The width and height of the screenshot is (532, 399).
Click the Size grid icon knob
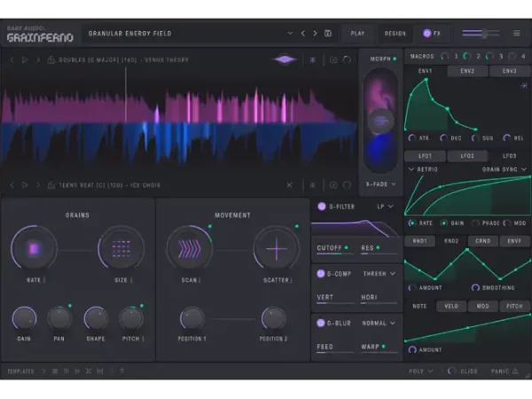pyautogui.click(x=121, y=249)
